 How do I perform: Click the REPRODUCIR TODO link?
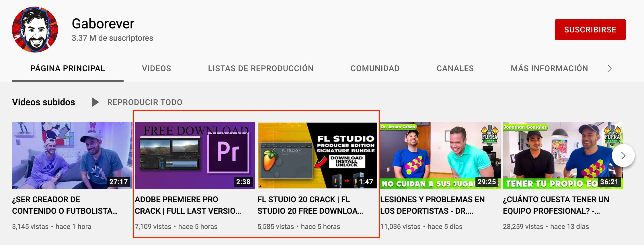(x=145, y=102)
